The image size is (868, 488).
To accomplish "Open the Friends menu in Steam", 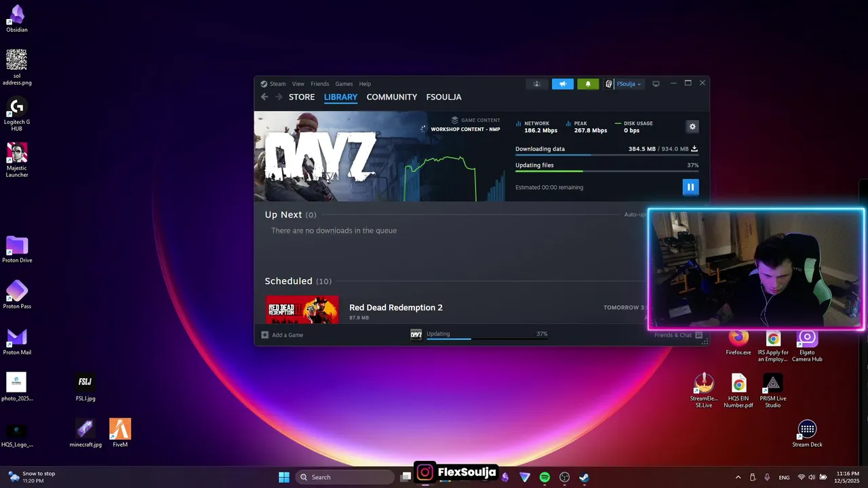I will pyautogui.click(x=319, y=84).
